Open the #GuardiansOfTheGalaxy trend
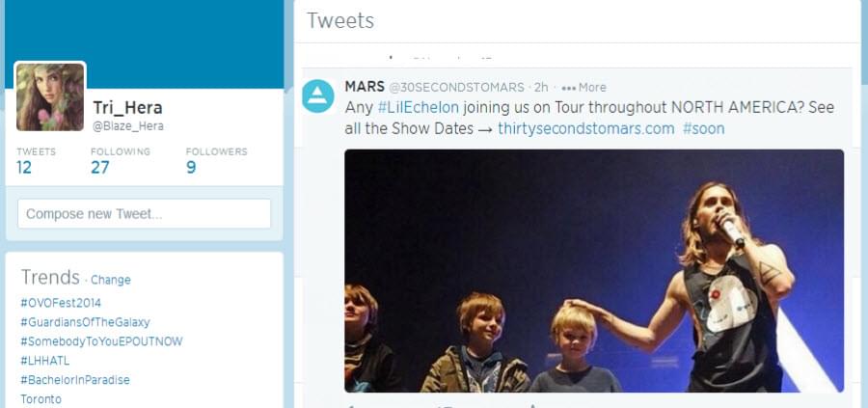The image size is (868, 408). click(85, 322)
